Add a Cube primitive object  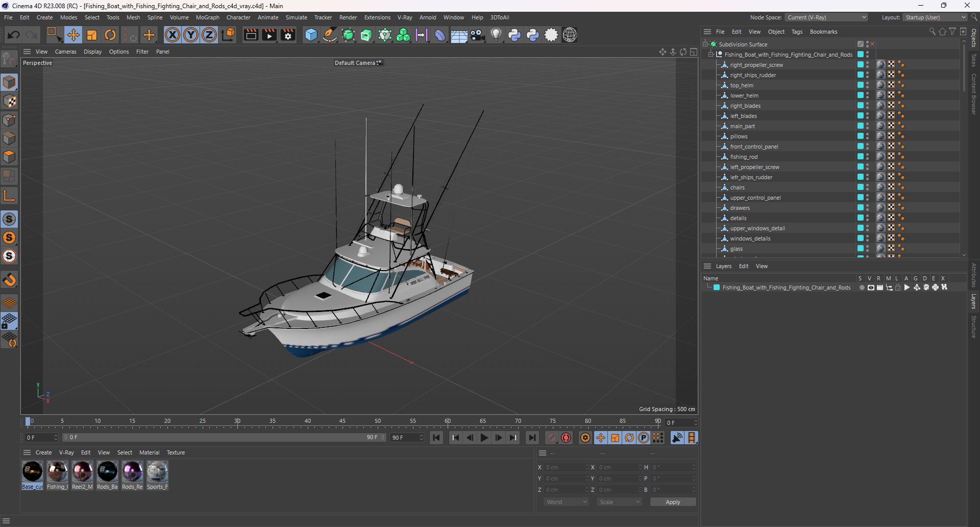(311, 35)
